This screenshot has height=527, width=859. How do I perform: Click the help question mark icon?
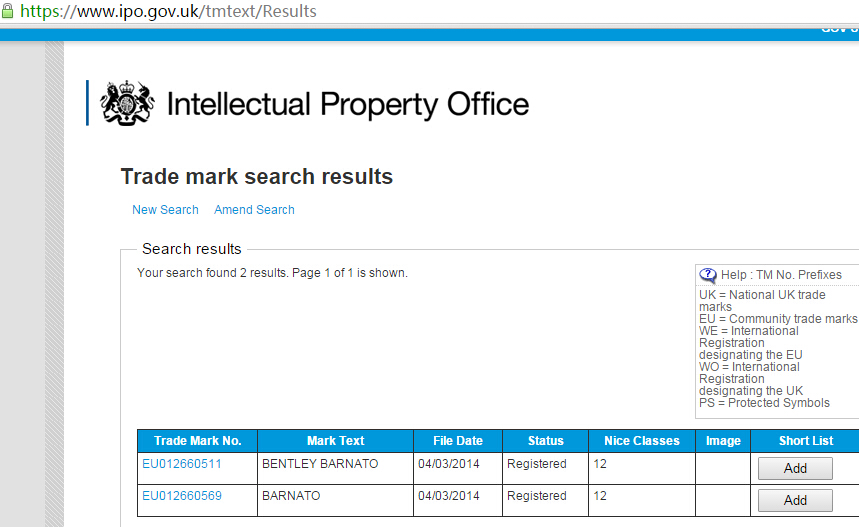(708, 275)
